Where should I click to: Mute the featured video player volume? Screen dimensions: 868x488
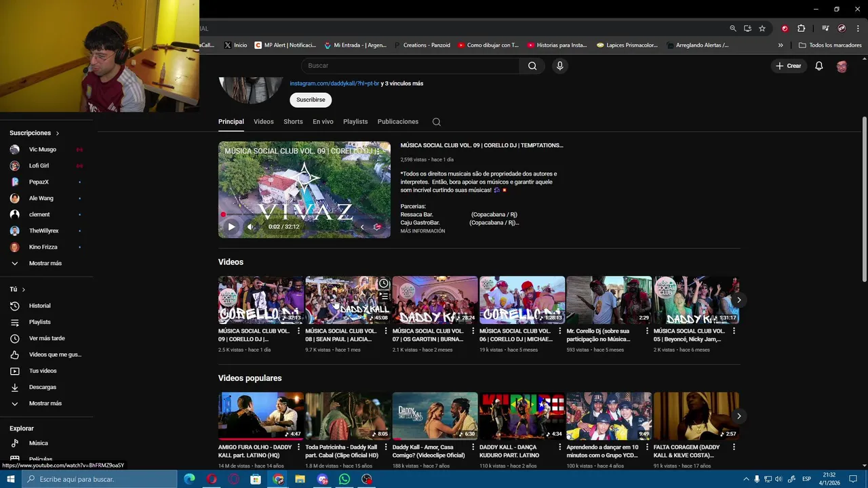(x=250, y=227)
